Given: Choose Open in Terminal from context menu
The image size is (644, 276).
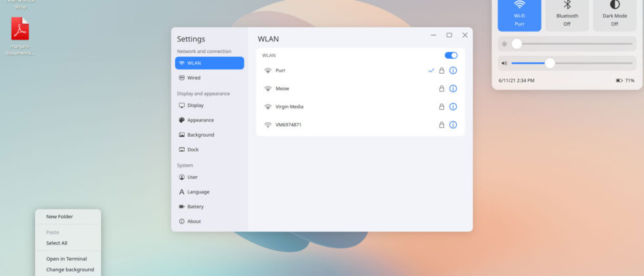Looking at the screenshot, I should point(68,259).
